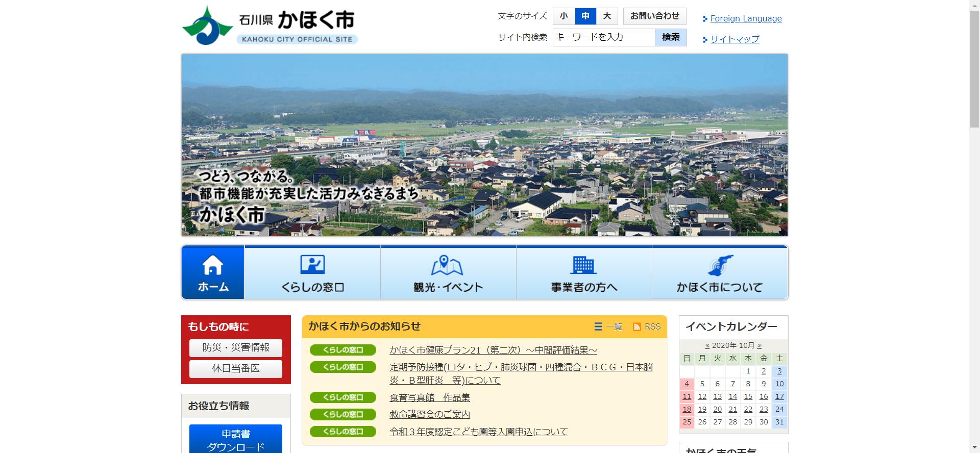Screen dimensions: 980x453
Task: Open 令和3年度認定こども園等入園申込 link
Action: coord(479,432)
